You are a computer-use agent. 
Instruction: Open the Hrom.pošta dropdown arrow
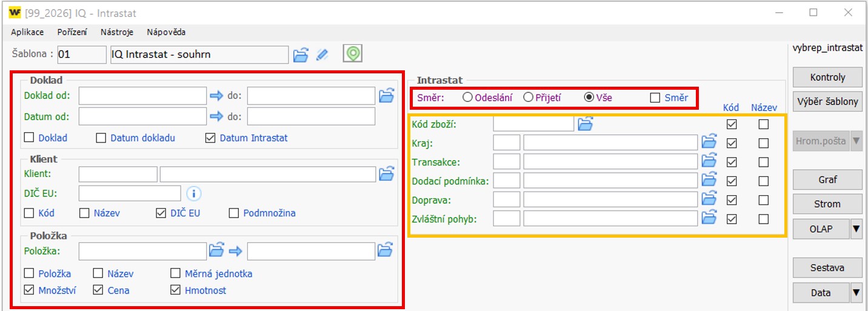click(x=856, y=141)
